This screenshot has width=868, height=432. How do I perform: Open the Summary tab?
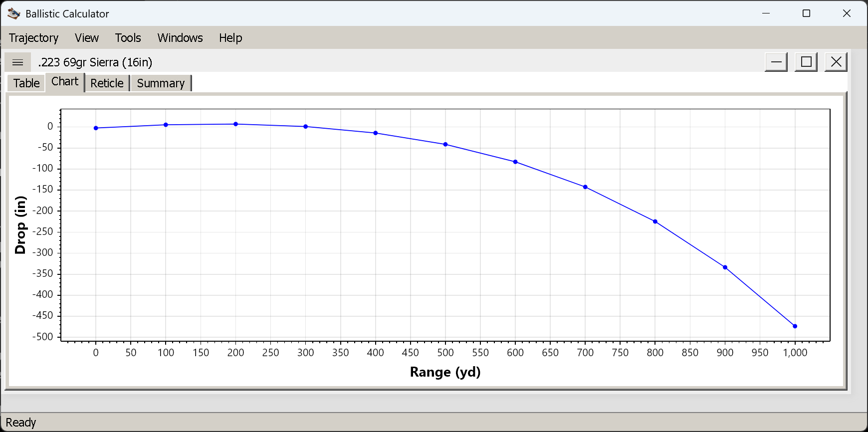point(161,83)
